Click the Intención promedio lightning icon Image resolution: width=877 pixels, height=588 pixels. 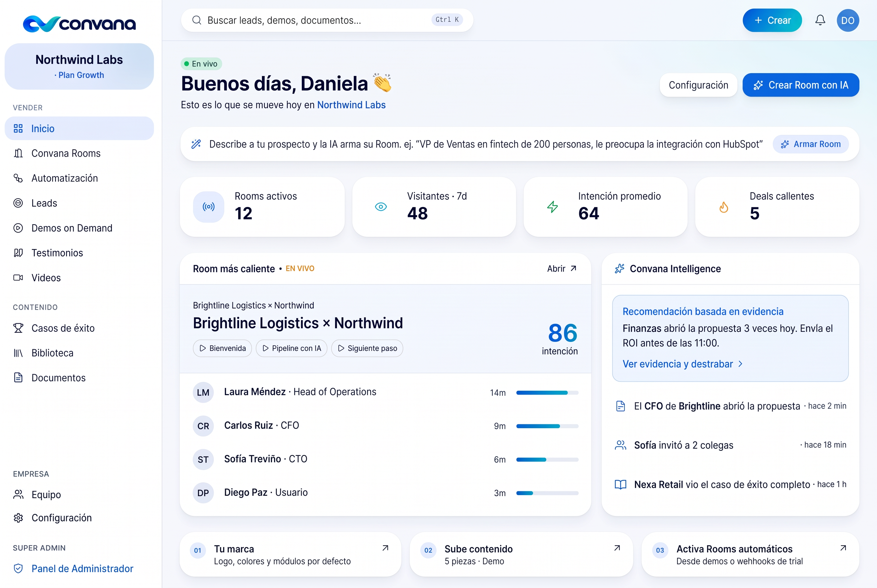(552, 207)
